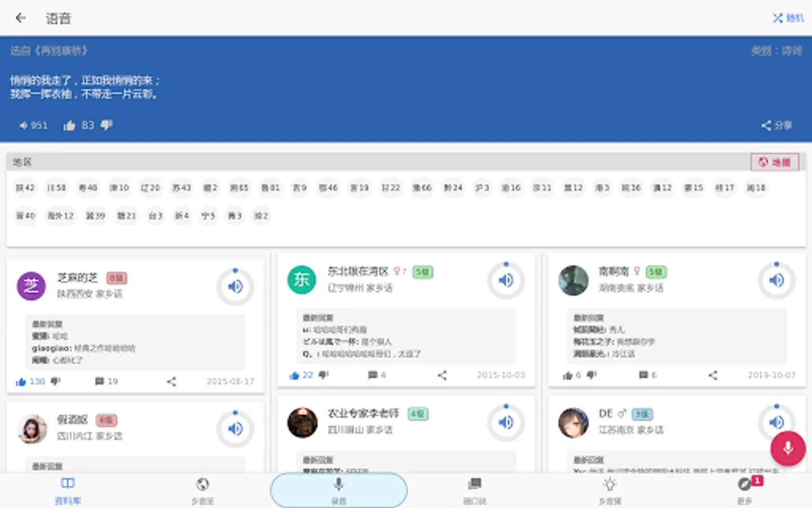
Task: Select the 川 58 region chip
Action: [x=56, y=188]
